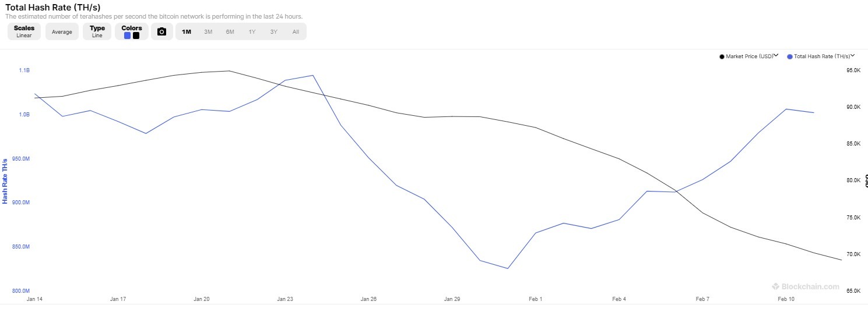Click the Market Price (USD) legend label
The image size is (868, 312).
(749, 56)
